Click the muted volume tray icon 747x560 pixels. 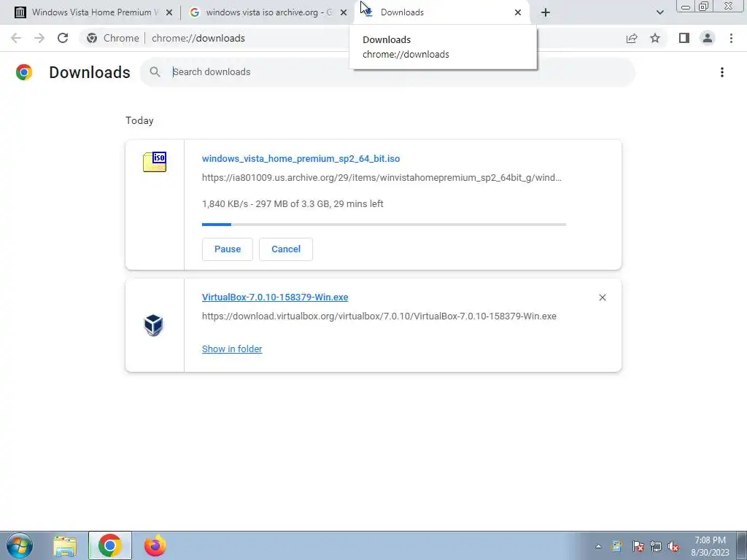(x=673, y=546)
